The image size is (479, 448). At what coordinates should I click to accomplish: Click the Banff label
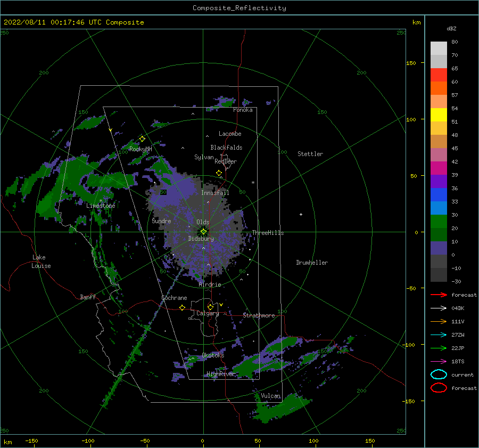tap(88, 297)
